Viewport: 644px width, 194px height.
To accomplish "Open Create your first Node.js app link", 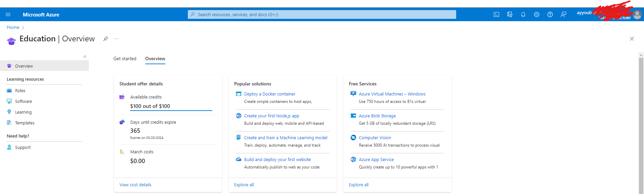I will point(272,116).
